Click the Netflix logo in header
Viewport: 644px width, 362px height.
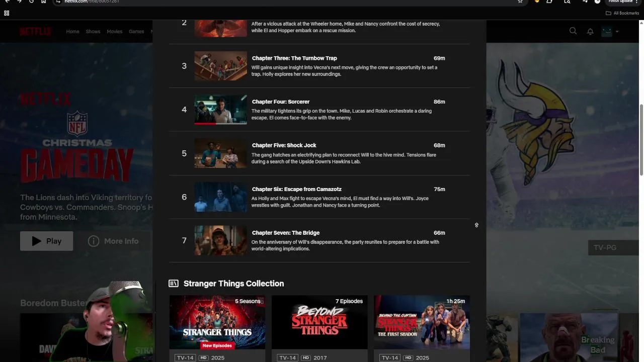click(36, 32)
